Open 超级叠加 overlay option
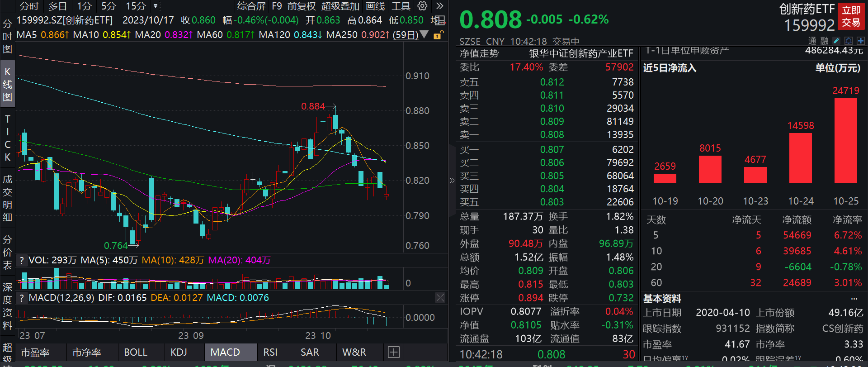Screen dimensions: 868x367 [340, 6]
